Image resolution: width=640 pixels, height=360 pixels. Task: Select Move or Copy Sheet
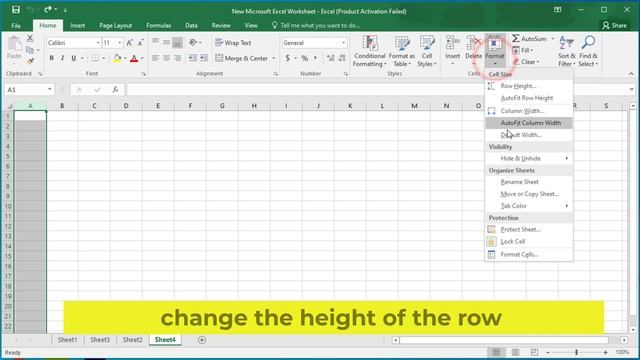pos(529,194)
